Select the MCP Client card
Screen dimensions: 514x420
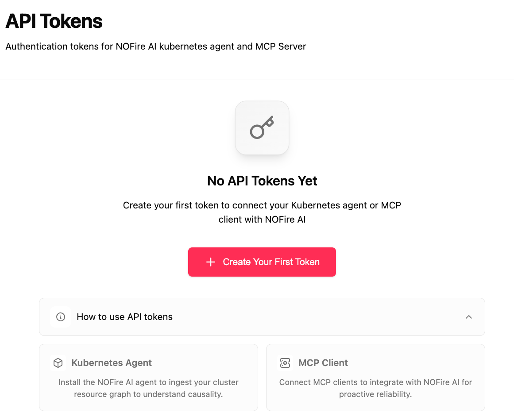coord(375,377)
